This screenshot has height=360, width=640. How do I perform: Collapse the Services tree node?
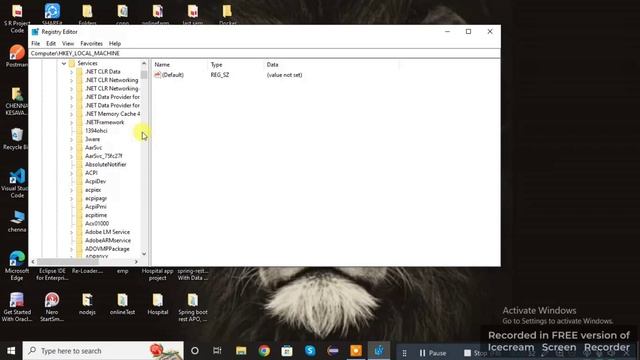click(64, 63)
